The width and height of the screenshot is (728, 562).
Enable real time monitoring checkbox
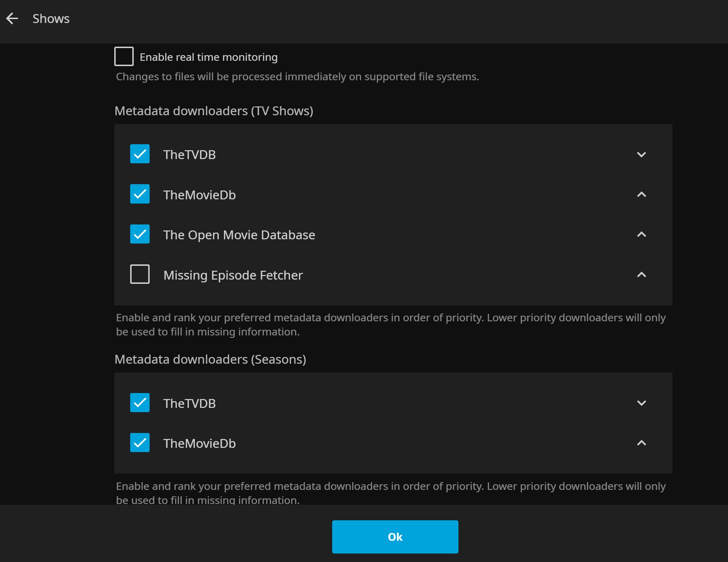click(x=124, y=57)
